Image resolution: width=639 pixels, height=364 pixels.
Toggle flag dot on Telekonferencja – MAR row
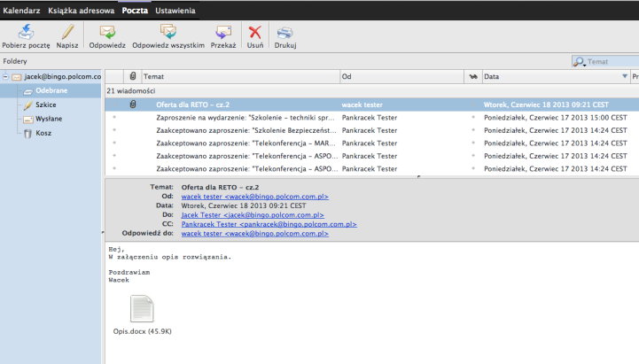pos(472,143)
